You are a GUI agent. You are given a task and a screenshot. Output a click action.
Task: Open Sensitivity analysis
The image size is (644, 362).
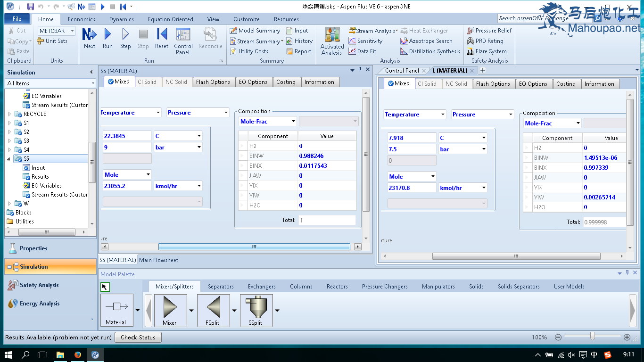pyautogui.click(x=365, y=41)
